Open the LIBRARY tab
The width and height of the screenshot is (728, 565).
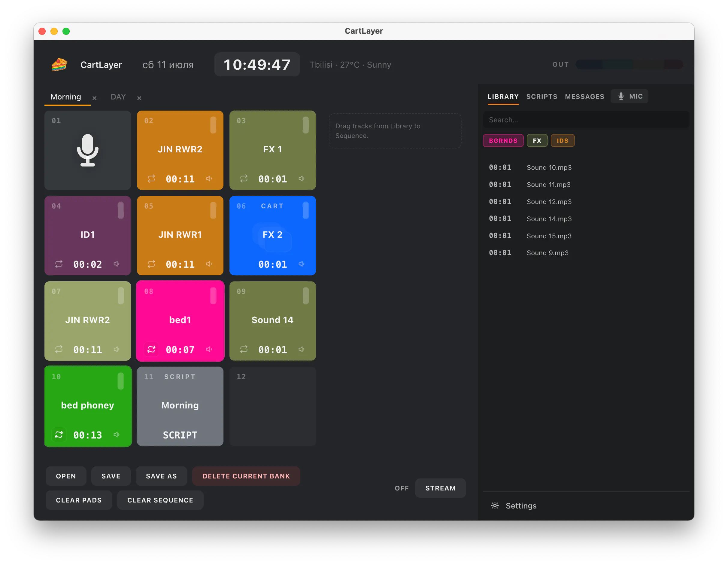(x=503, y=97)
